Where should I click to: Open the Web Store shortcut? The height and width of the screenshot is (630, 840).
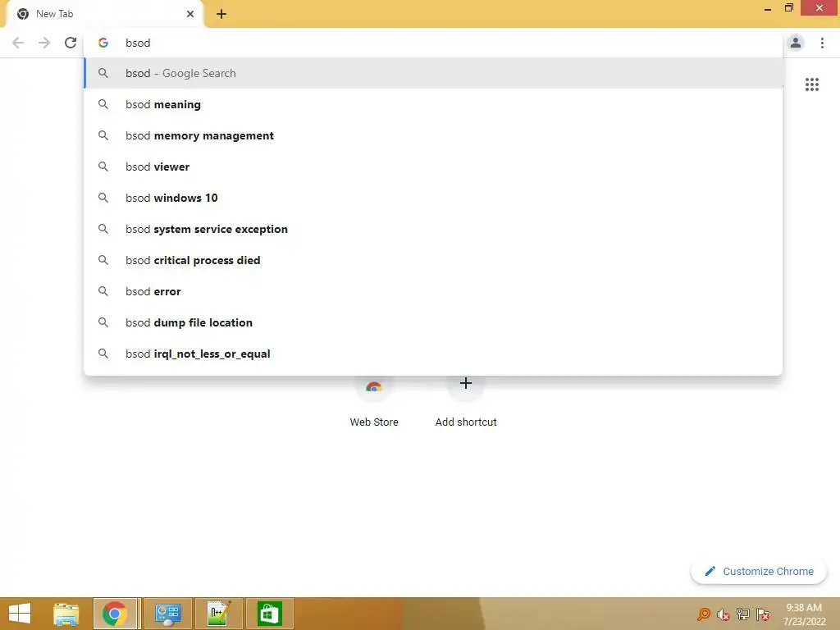(374, 402)
